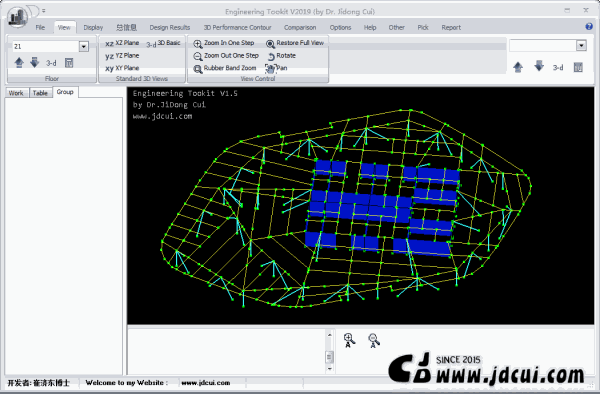Viewport: 600px width, 394px height.
Task: Set view to 3D Basic
Action: pos(163,43)
